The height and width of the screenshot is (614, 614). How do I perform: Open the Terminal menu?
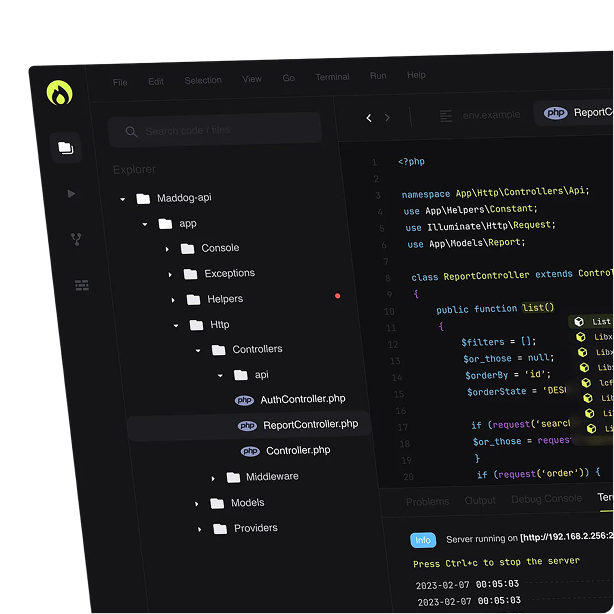332,77
